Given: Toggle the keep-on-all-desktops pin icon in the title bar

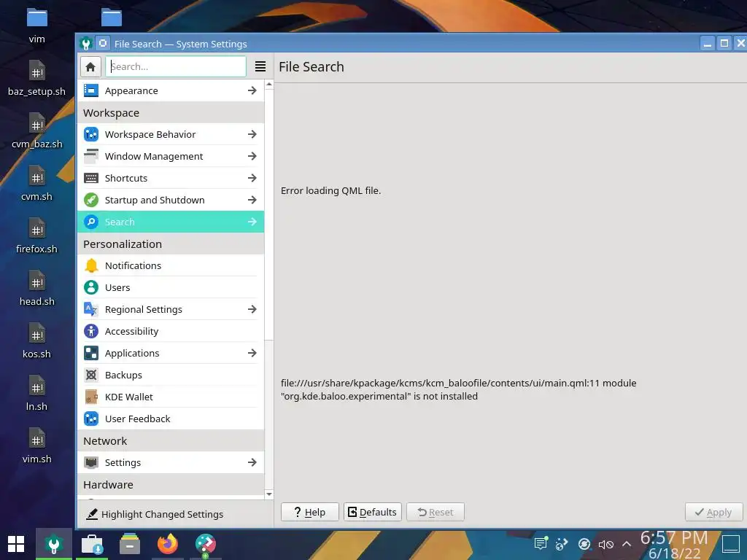Looking at the screenshot, I should point(102,44).
